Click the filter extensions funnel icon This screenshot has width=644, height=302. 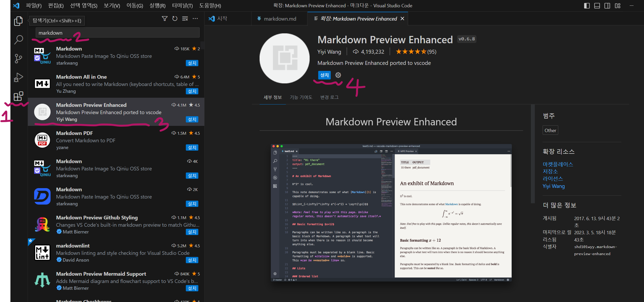click(165, 19)
